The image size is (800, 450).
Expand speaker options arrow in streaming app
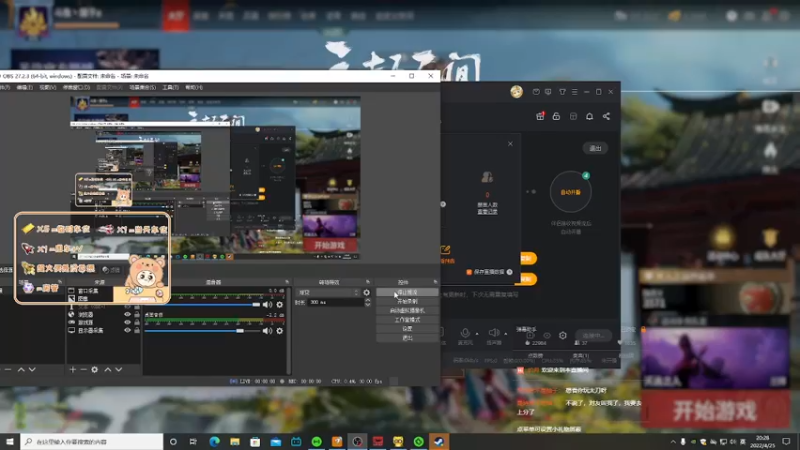[506, 334]
